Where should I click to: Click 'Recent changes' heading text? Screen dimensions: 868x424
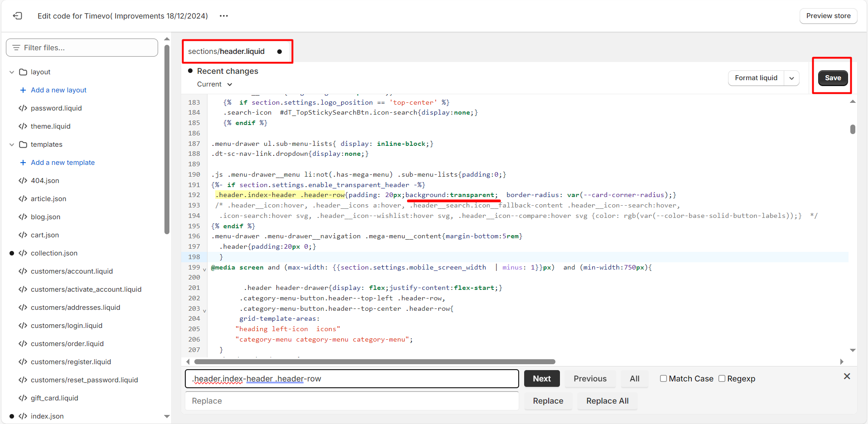coord(227,71)
